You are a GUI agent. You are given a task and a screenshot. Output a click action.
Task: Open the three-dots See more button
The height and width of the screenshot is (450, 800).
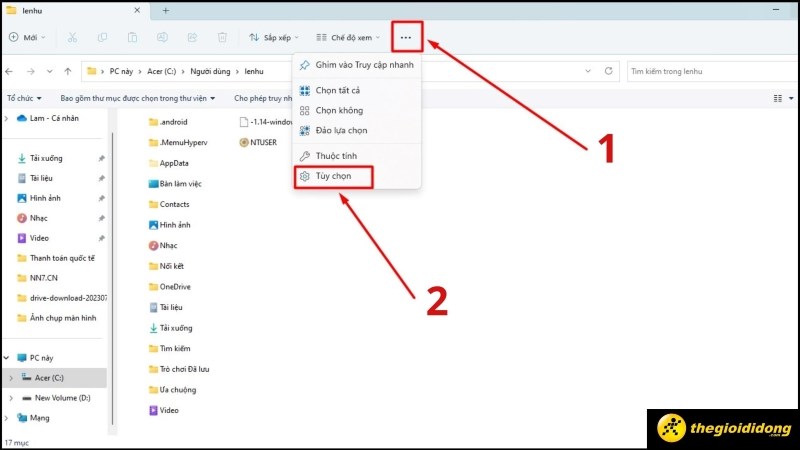pos(405,37)
